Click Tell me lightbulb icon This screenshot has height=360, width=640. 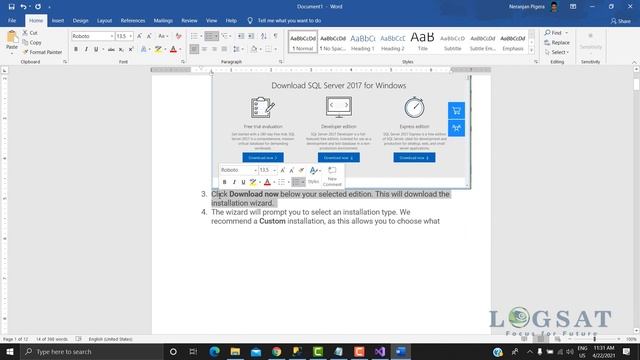(250, 20)
